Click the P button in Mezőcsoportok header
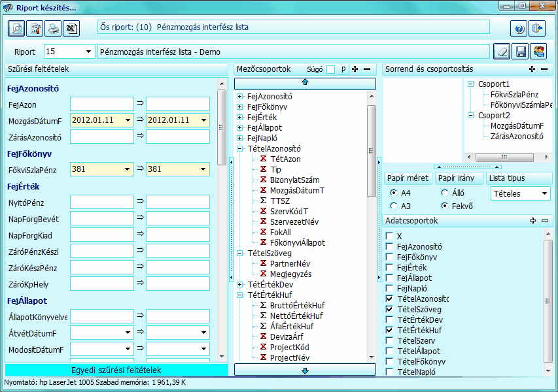 pyautogui.click(x=343, y=69)
